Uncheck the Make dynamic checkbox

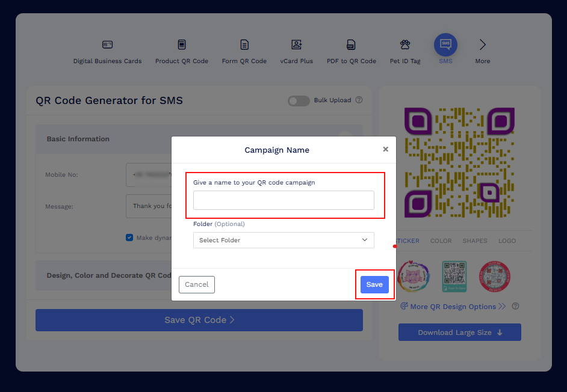click(x=129, y=237)
